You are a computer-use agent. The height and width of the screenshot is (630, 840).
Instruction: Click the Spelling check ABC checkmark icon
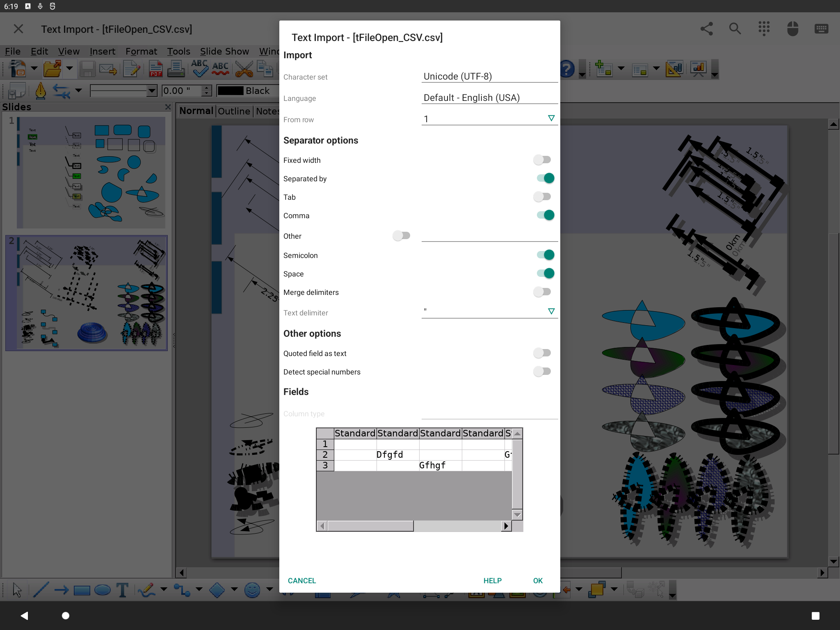[x=200, y=68]
